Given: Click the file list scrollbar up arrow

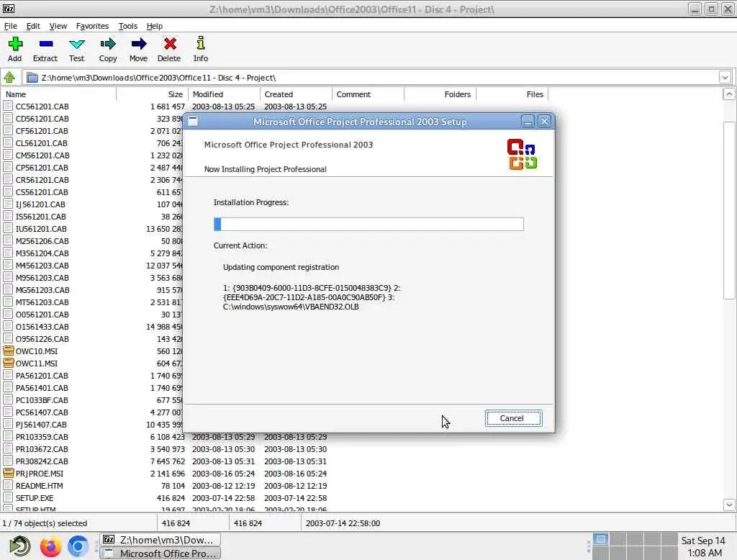Looking at the screenshot, I should (729, 94).
